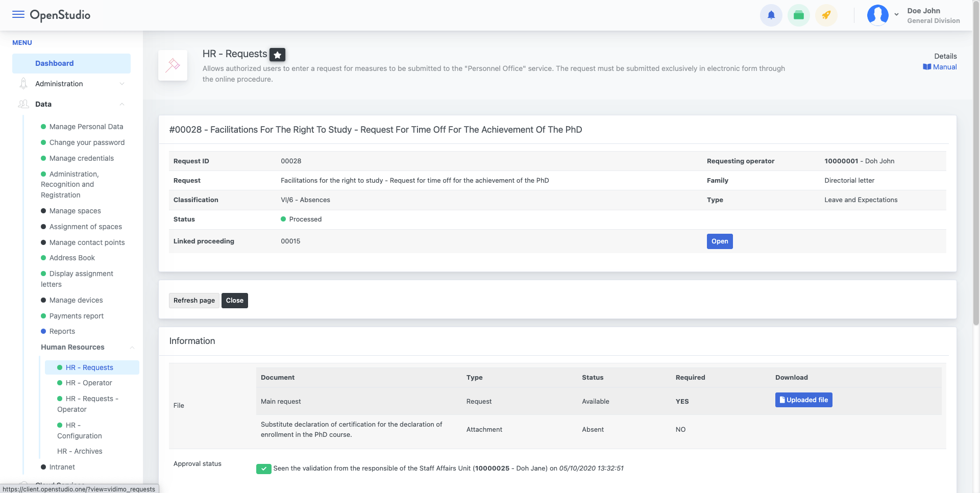
Task: Open Change your password
Action: point(87,142)
